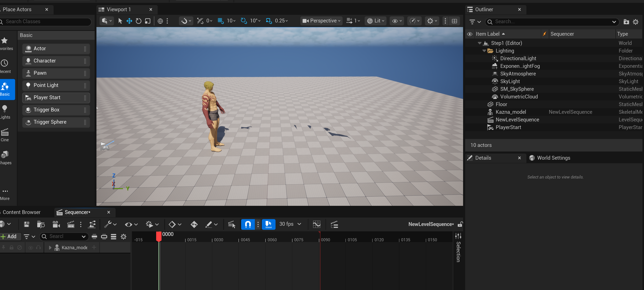This screenshot has width=644, height=290.
Task: Click the Render Movie clapperboard icon in Sequencer
Action: pyautogui.click(x=71, y=224)
